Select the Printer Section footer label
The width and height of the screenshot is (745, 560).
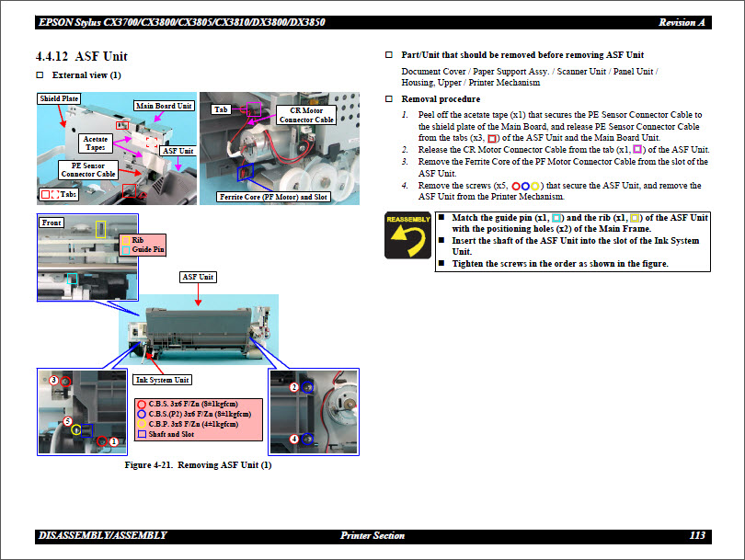point(372,536)
